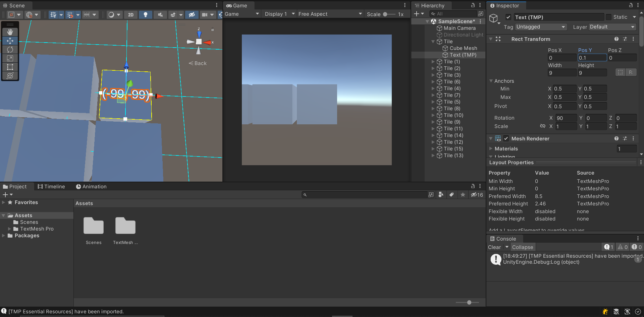Toggle Console warning messages filter
The width and height of the screenshot is (644, 317).
[x=623, y=247]
